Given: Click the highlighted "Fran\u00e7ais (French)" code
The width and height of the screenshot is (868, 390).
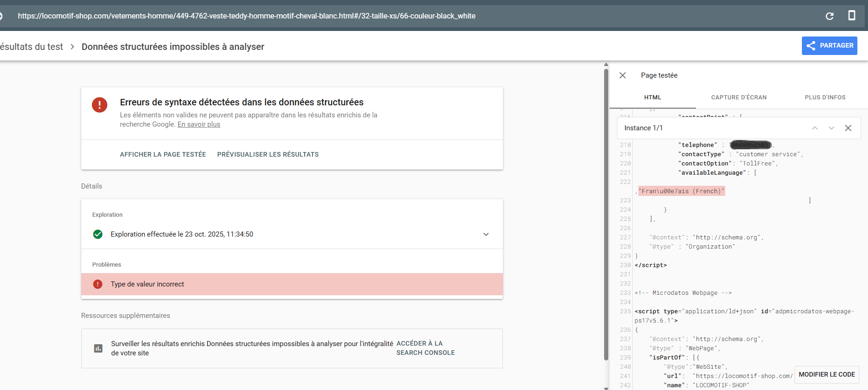Looking at the screenshot, I should [x=681, y=191].
